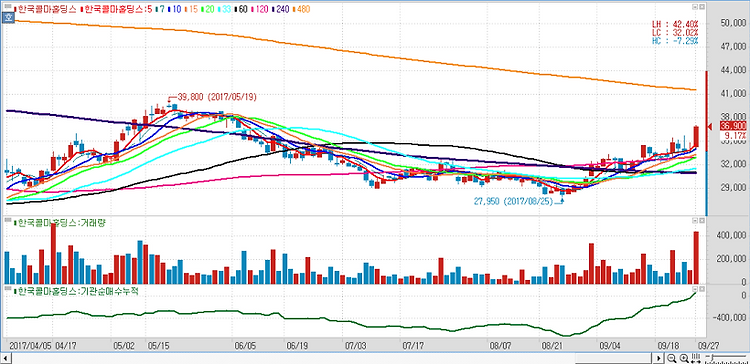Click the red current-price arrow marker
This screenshot has height=364, width=750.
point(710,126)
